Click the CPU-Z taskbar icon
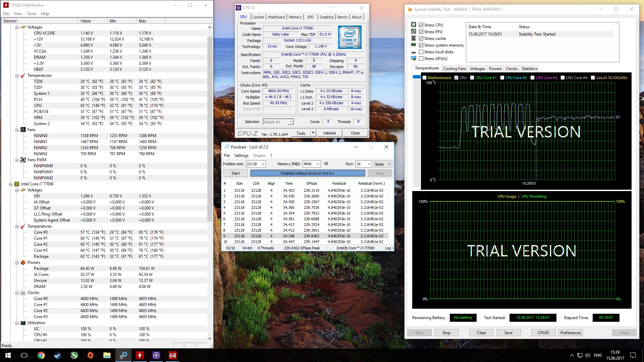 [x=156, y=355]
